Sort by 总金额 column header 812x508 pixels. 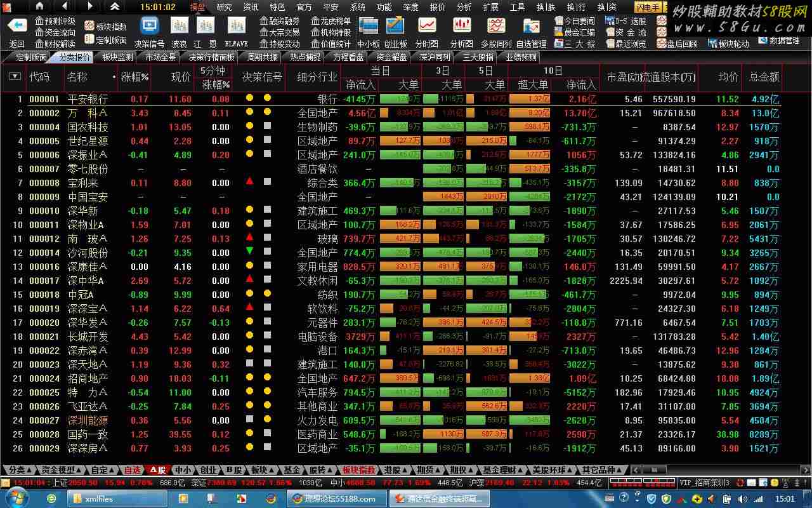(x=764, y=77)
